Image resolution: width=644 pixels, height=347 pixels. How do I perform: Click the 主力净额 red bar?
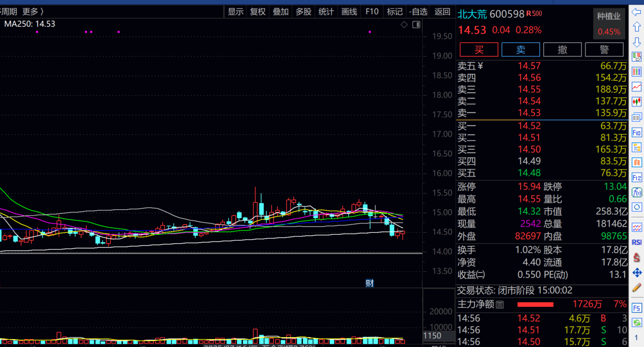click(x=535, y=304)
